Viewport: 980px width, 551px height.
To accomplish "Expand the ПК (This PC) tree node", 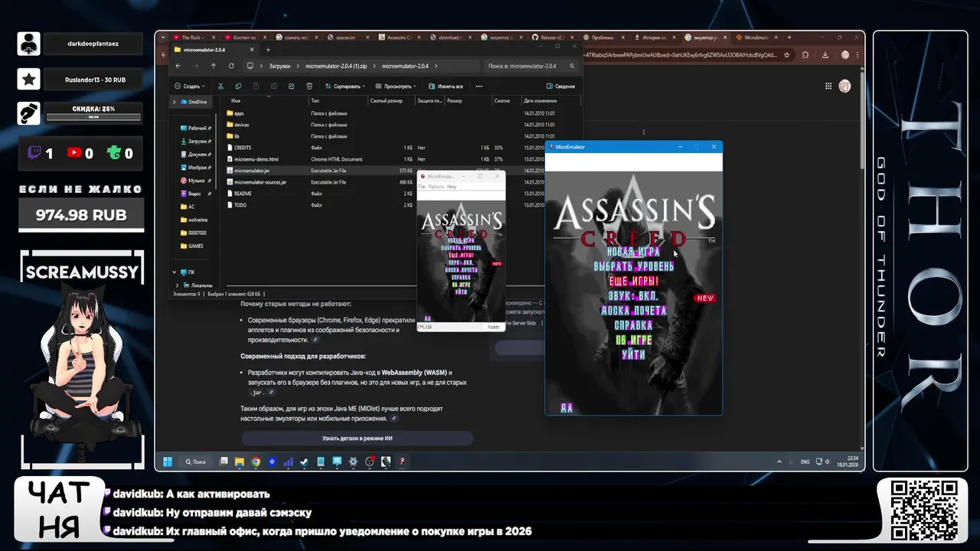I will pyautogui.click(x=175, y=272).
